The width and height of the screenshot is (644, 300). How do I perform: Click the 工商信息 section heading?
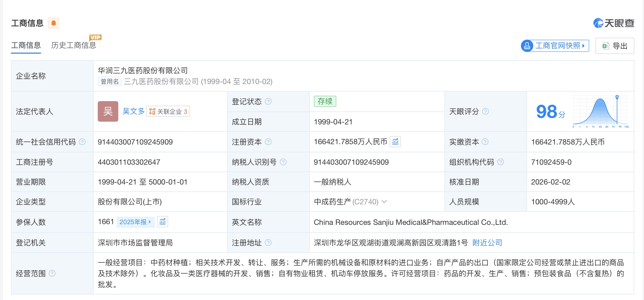coord(27,23)
